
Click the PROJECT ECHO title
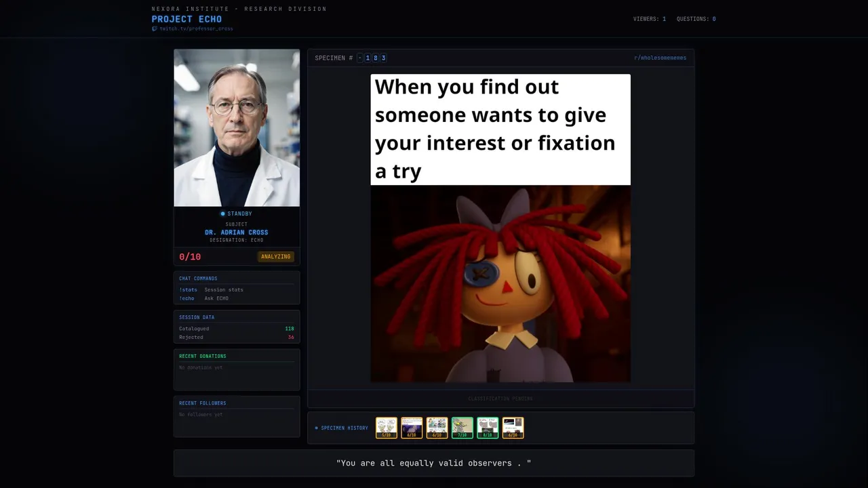[186, 19]
